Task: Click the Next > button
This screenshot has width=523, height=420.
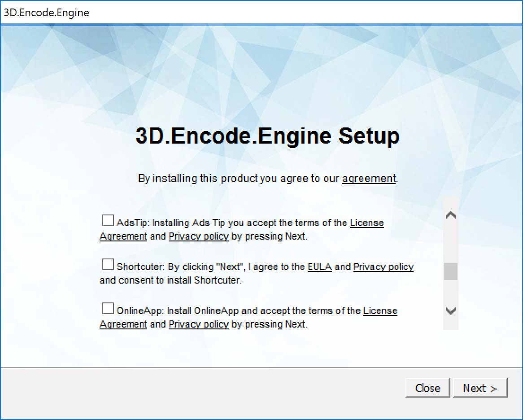Action: [480, 388]
